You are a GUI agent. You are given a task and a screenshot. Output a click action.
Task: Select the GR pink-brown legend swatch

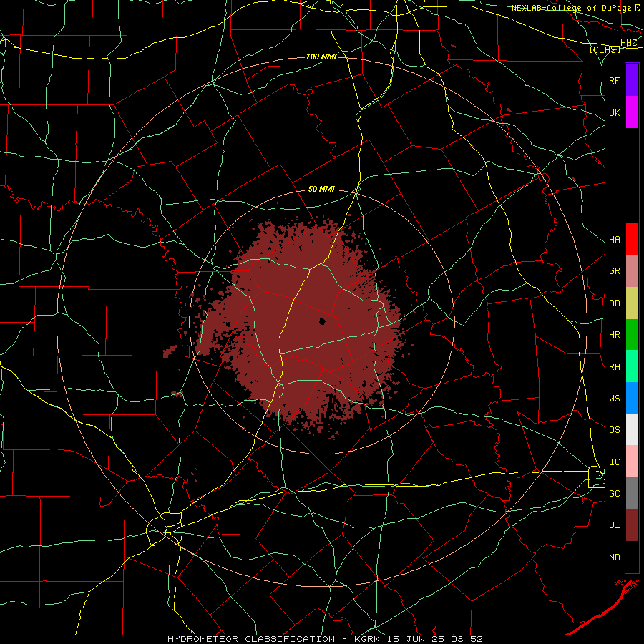(x=632, y=271)
